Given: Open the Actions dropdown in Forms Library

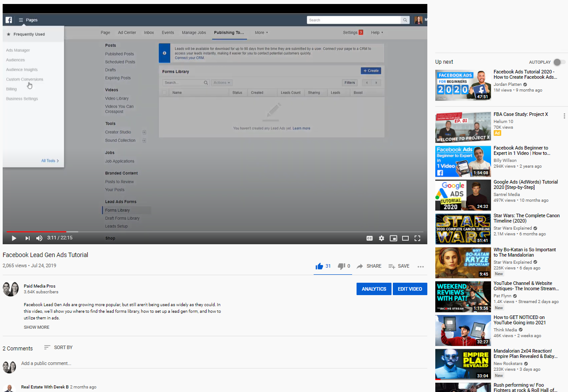Looking at the screenshot, I should (x=222, y=83).
